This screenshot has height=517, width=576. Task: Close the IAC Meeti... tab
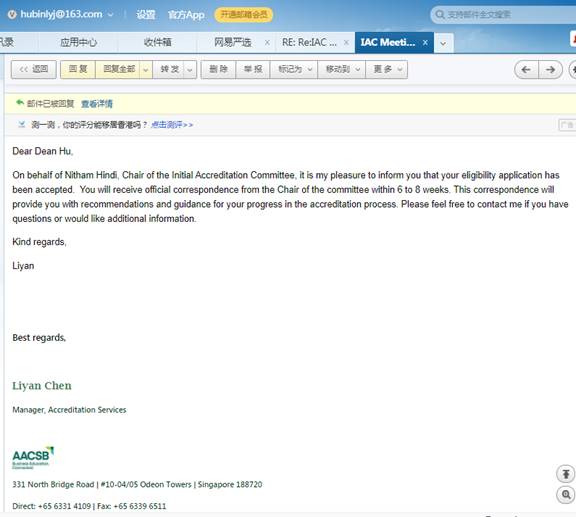point(425,43)
